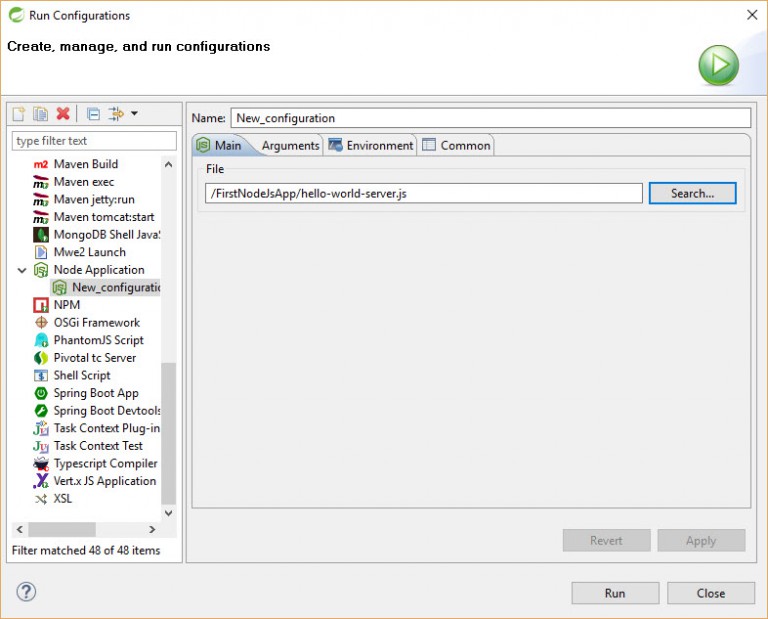Click the horizontal scroll right arrow
Screen dimensions: 768x619
[x=152, y=529]
